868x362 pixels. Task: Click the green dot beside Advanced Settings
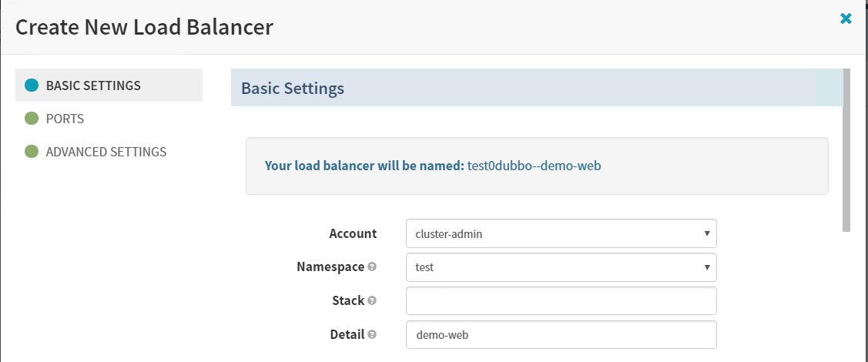coord(32,152)
